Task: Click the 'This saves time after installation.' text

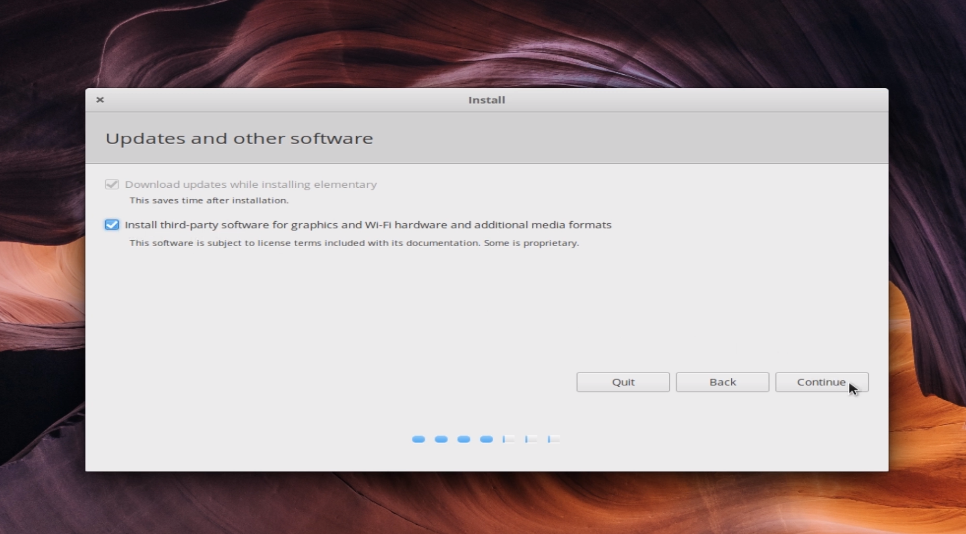Action: [209, 200]
